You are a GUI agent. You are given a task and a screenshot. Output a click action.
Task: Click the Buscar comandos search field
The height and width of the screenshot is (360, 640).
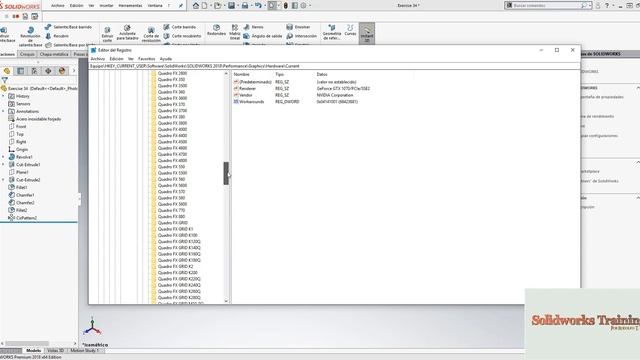click(x=548, y=5)
